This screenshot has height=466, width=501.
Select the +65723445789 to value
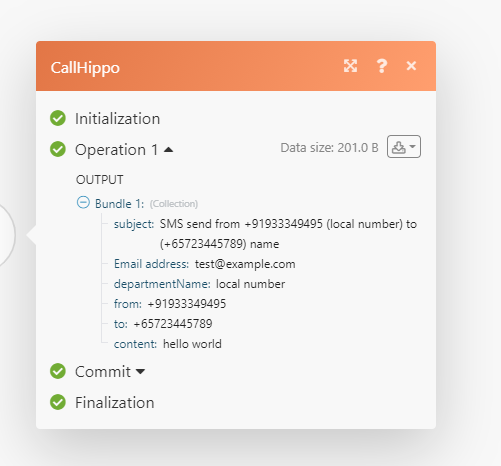(x=173, y=324)
